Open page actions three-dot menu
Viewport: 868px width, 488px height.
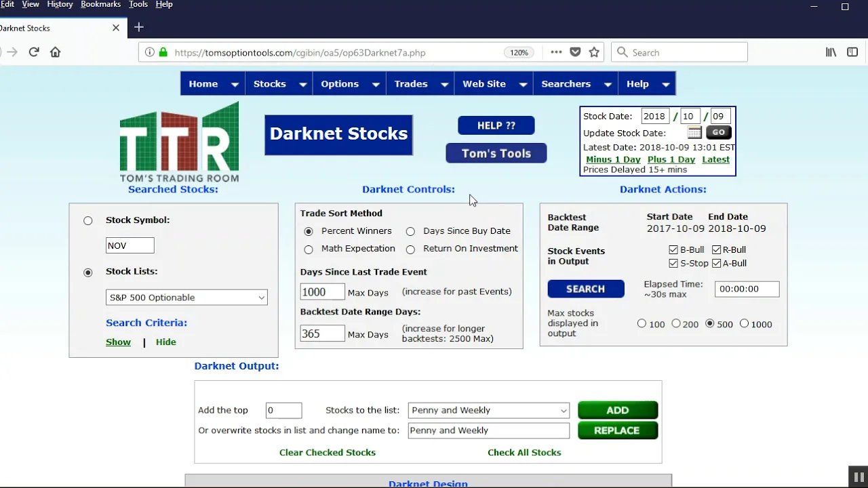click(x=556, y=52)
